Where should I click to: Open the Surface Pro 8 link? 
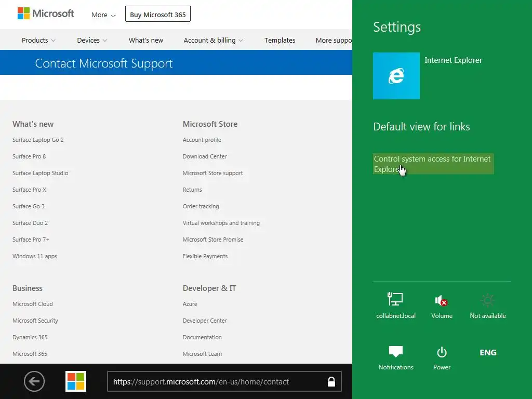29,156
